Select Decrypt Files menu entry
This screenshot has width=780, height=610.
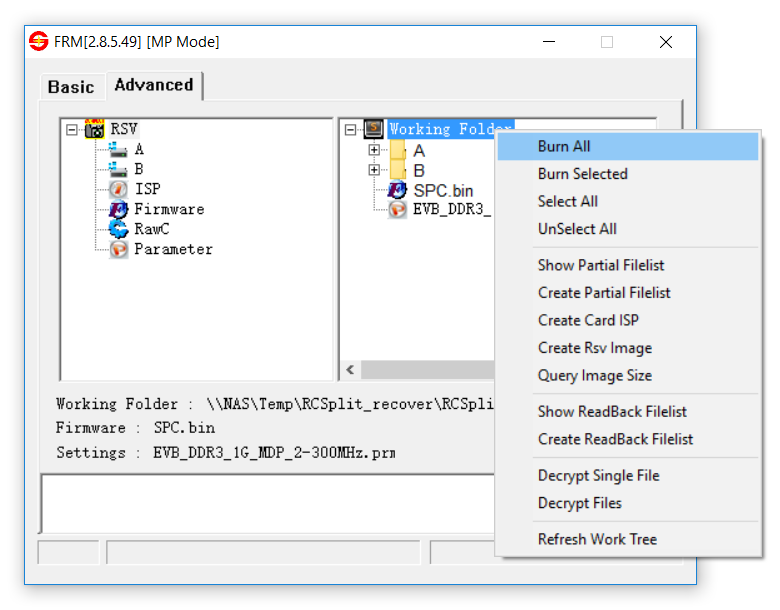628,503
